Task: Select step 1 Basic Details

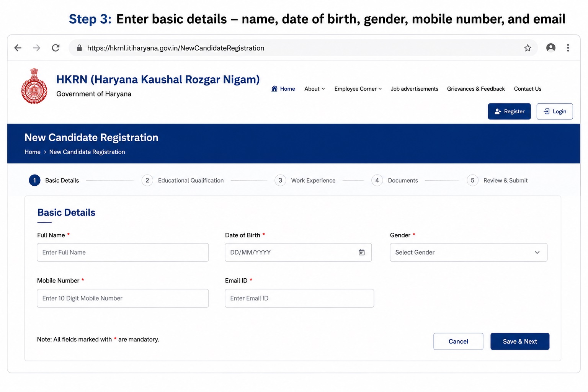Action: point(54,180)
